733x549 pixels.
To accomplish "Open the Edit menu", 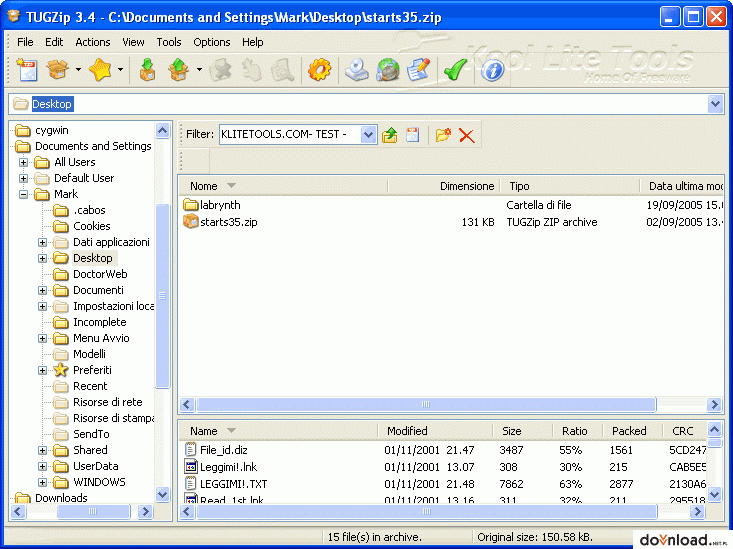I will tap(54, 42).
